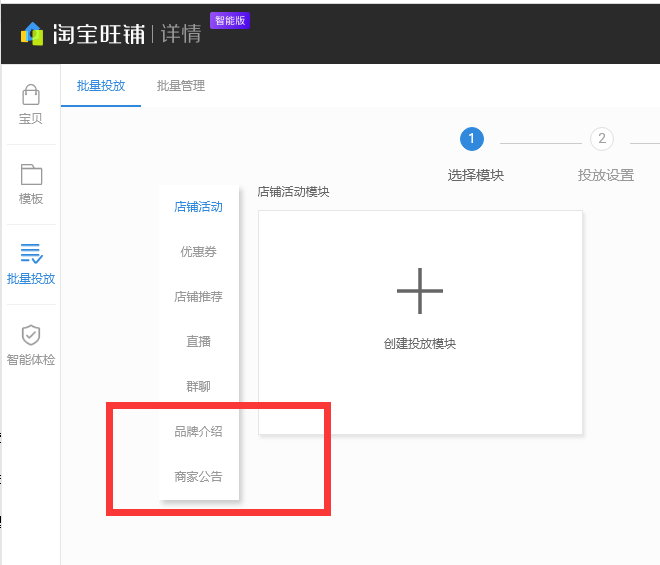The width and height of the screenshot is (660, 565).
Task: Choose the 品牌介绍 module option
Action: 198,432
